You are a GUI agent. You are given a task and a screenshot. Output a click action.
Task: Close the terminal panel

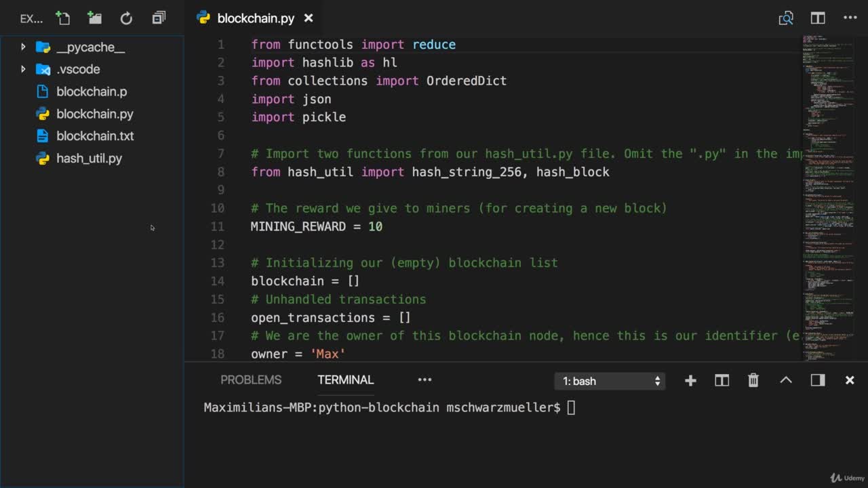point(850,381)
